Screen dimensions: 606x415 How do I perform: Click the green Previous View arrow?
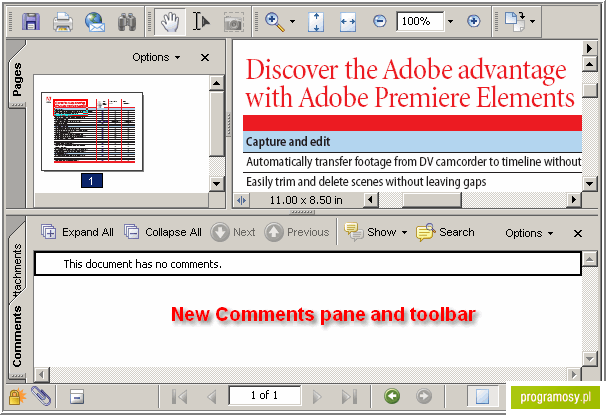pos(392,396)
